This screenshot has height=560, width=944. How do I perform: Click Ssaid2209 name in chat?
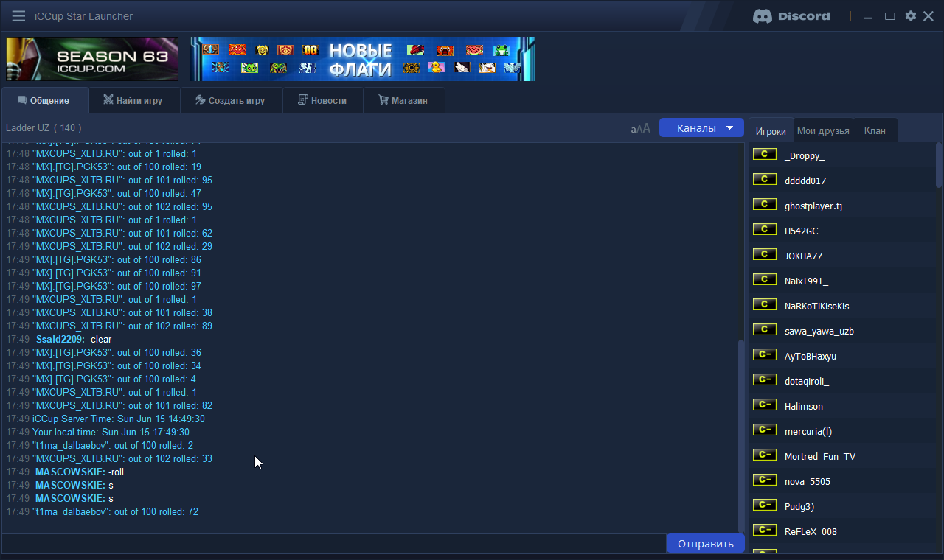tap(60, 339)
